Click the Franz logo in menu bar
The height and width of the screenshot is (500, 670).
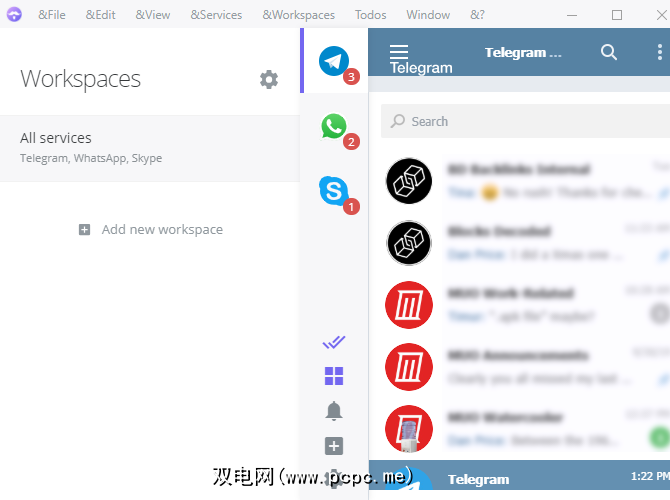pos(14,15)
